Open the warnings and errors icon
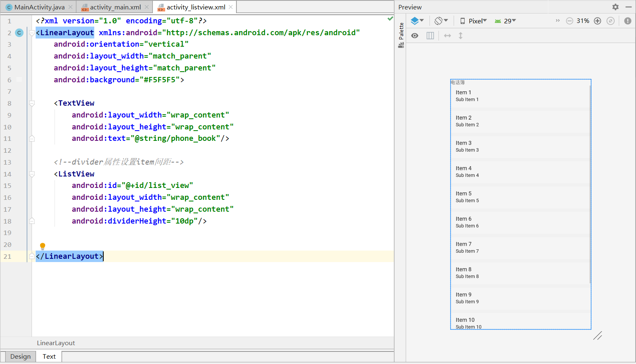636x364 pixels. coord(628,21)
